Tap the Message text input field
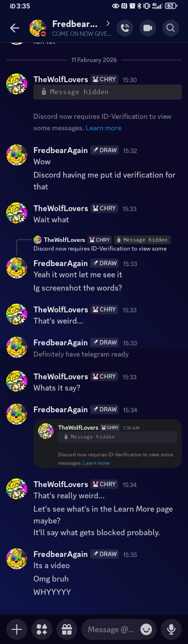The image size is (188, 644). point(111,629)
